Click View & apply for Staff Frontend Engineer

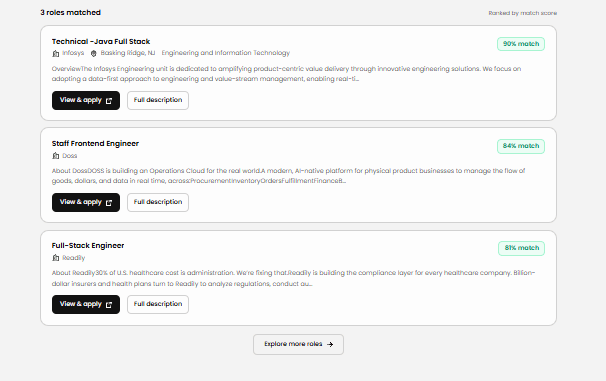86,202
